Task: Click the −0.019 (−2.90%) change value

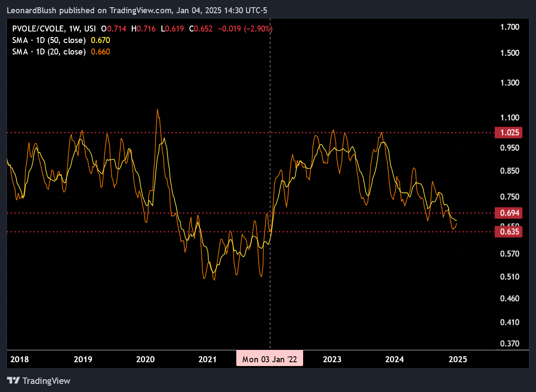Action: tap(245, 29)
